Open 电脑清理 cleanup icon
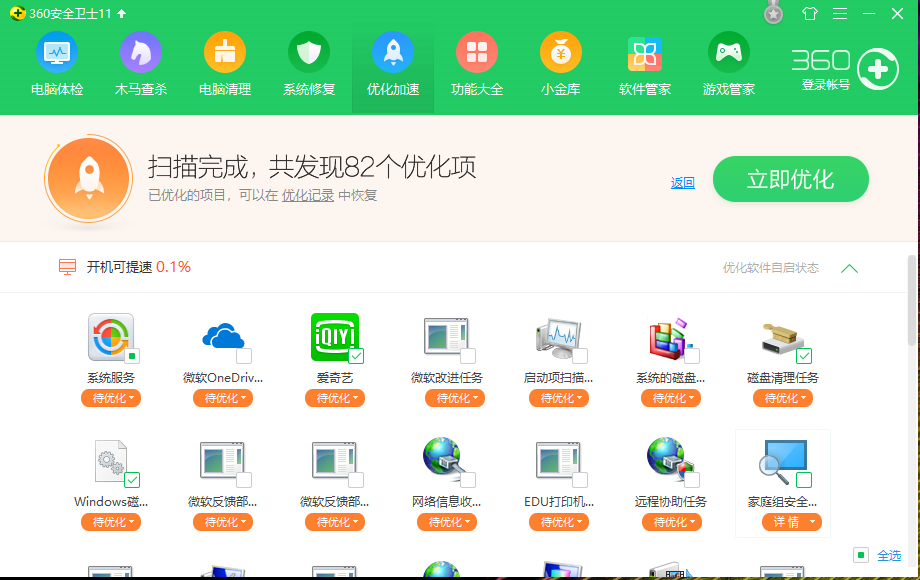 coord(225,52)
